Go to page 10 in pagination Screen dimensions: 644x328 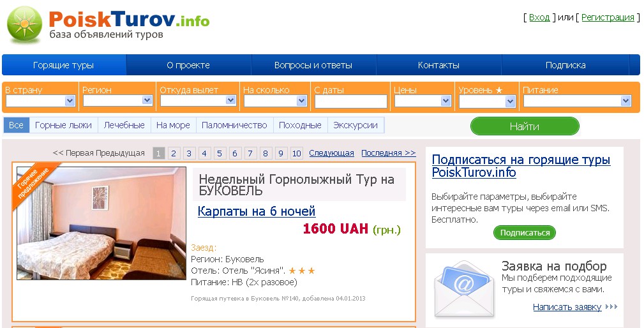tap(297, 154)
